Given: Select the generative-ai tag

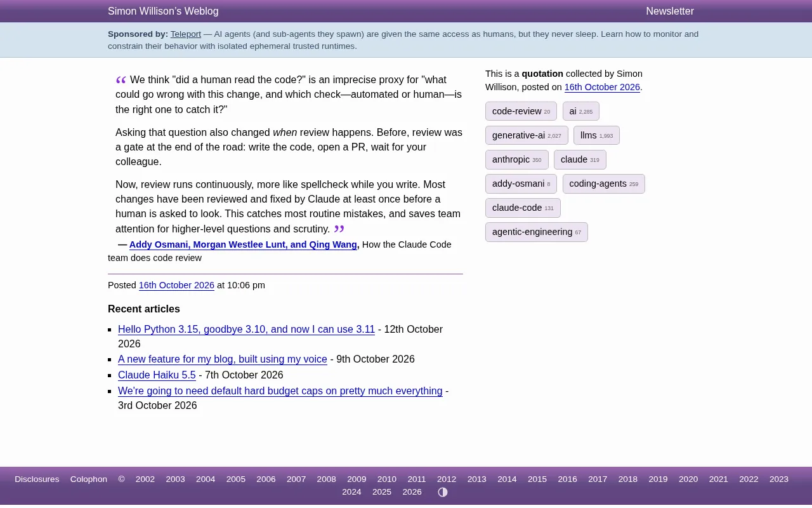Looking at the screenshot, I should (527, 135).
